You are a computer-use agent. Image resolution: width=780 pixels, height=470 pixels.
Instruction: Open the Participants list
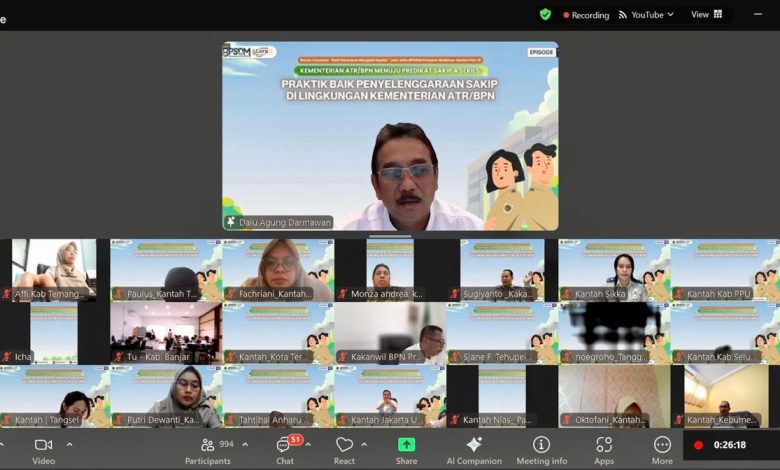click(207, 449)
